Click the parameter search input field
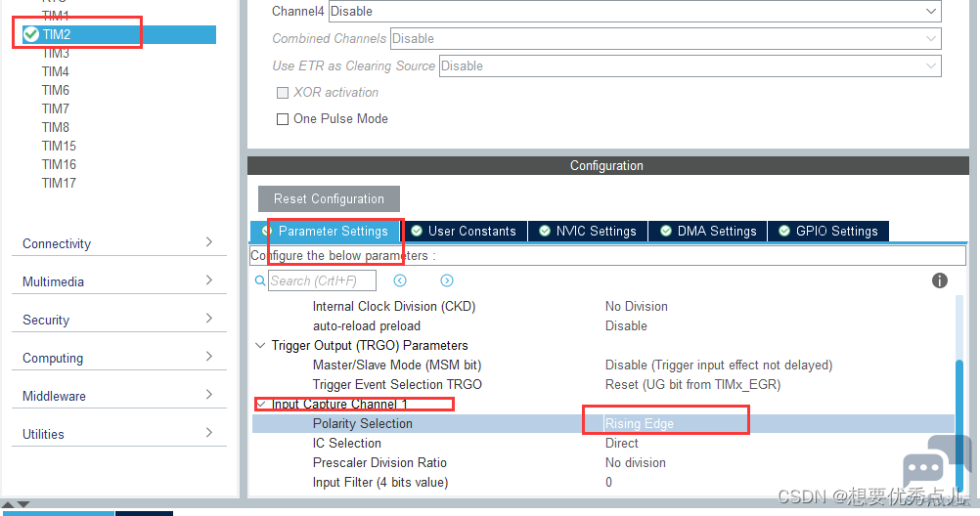 click(x=322, y=281)
